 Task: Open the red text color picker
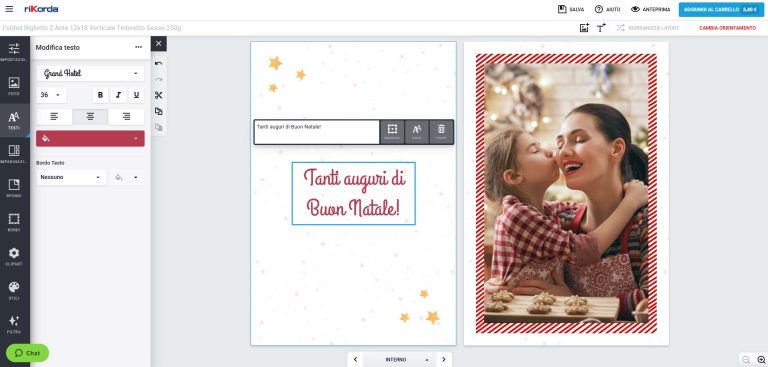90,138
